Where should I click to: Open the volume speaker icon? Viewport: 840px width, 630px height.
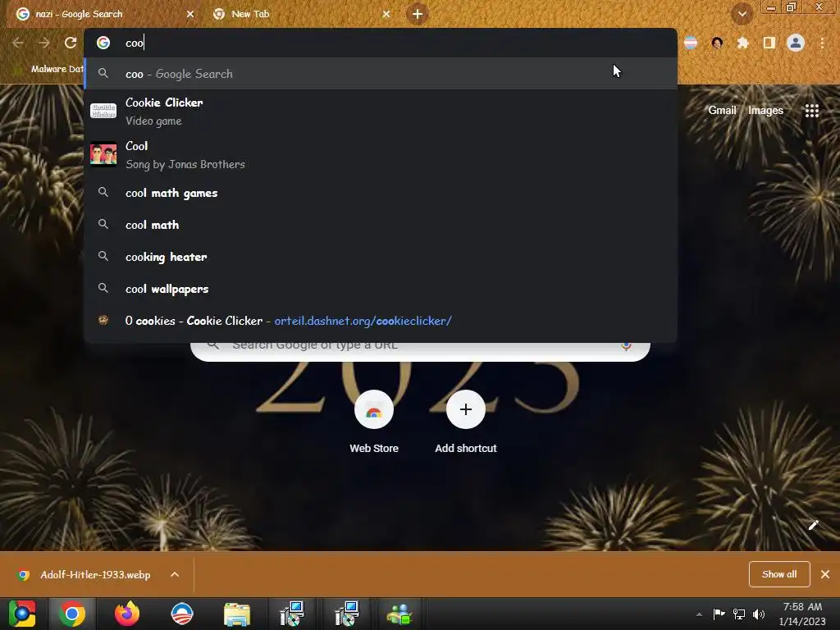[759, 614]
